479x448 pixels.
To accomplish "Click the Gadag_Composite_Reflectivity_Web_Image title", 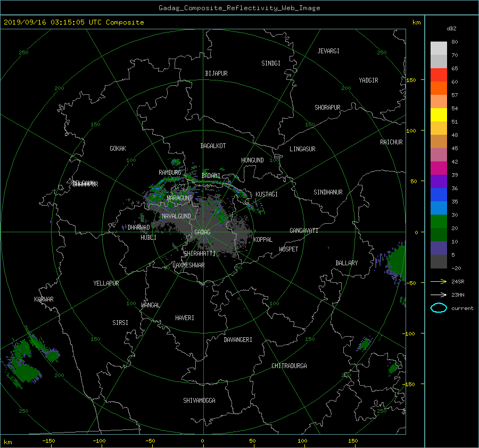I will [239, 8].
